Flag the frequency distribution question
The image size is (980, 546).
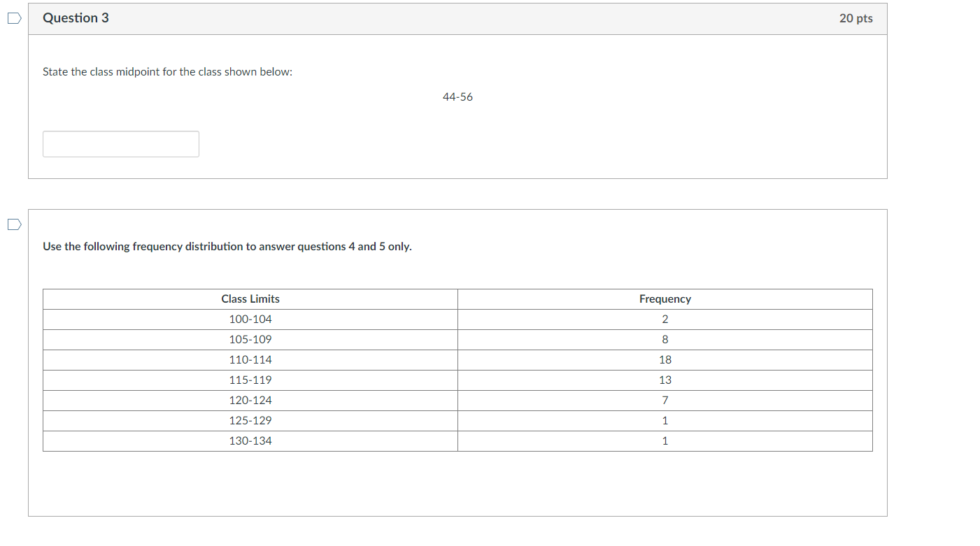click(x=13, y=224)
